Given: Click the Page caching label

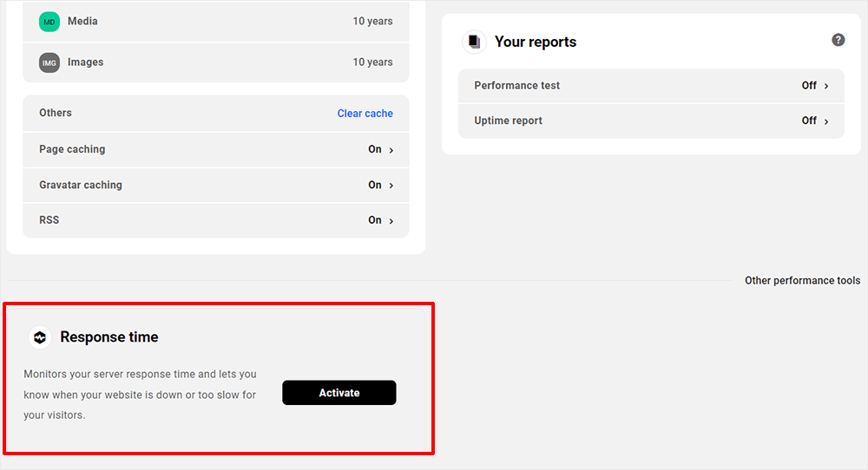Looking at the screenshot, I should (72, 149).
